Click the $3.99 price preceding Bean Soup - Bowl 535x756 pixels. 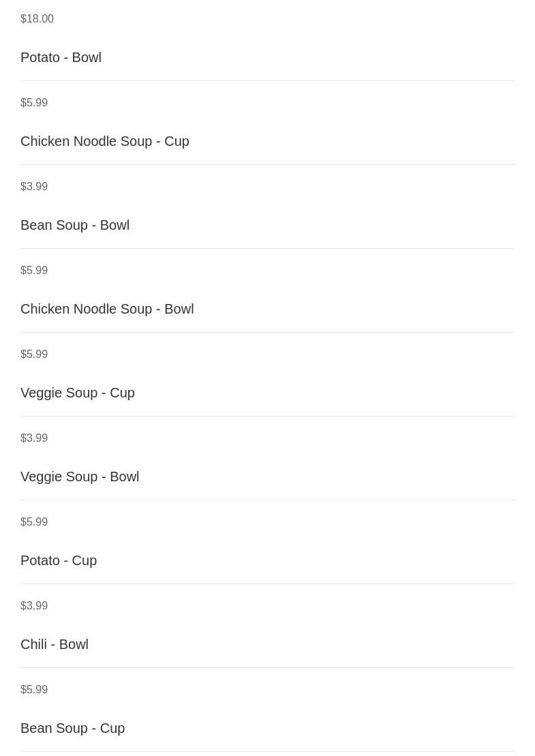pos(34,187)
